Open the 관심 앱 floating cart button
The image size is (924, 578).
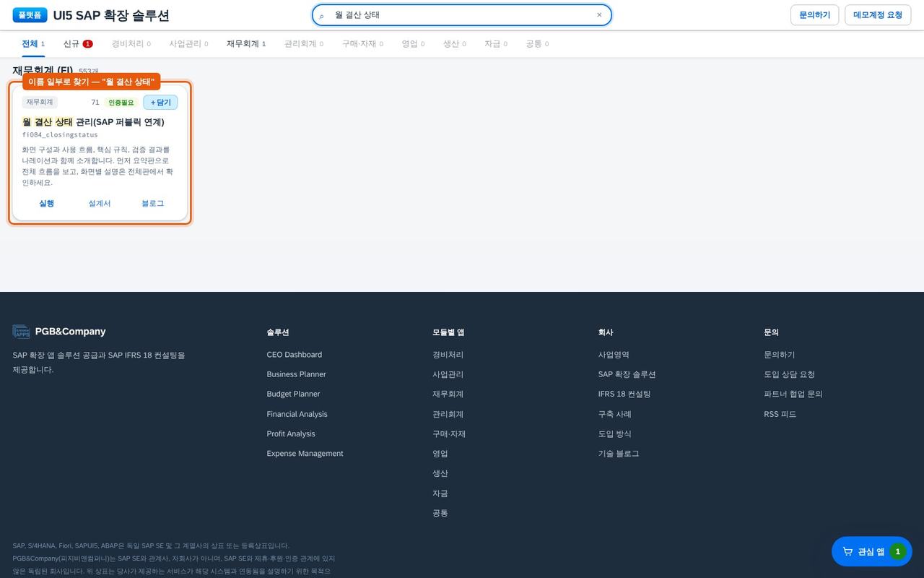click(872, 551)
